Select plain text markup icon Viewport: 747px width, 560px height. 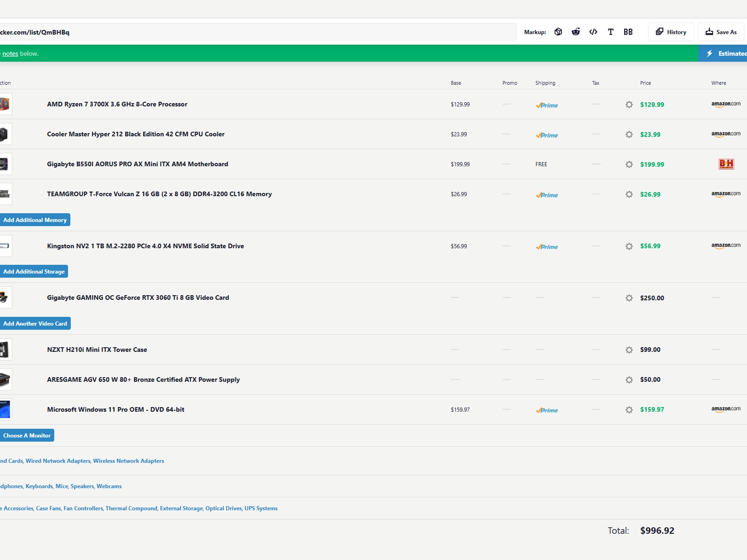611,32
